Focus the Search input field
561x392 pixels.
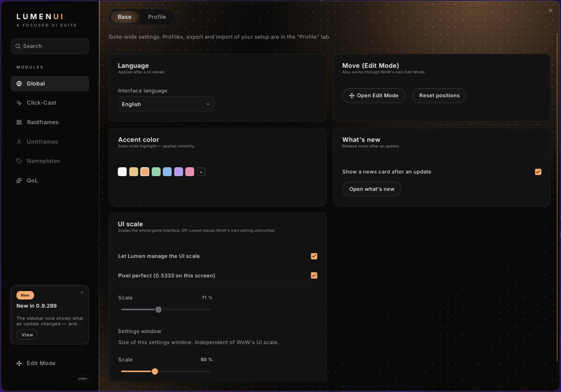(x=50, y=46)
